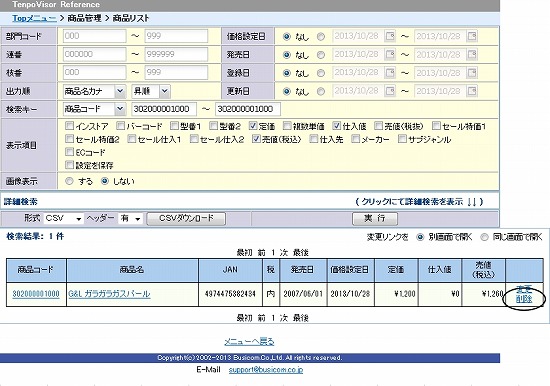Image resolution: width=550 pixels, height=386 pixels.
Task: Click 検索キー end value field
Action: click(248, 109)
